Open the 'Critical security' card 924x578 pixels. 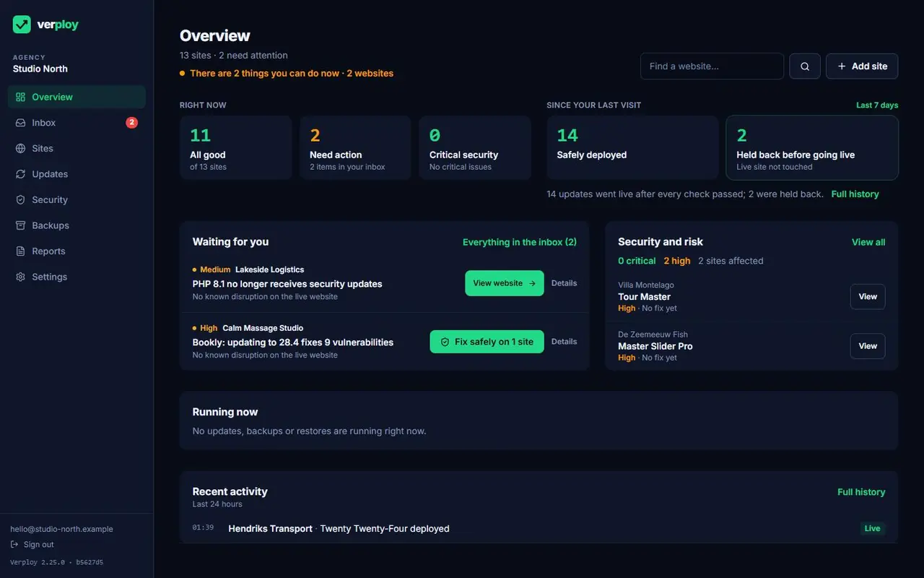tap(475, 147)
